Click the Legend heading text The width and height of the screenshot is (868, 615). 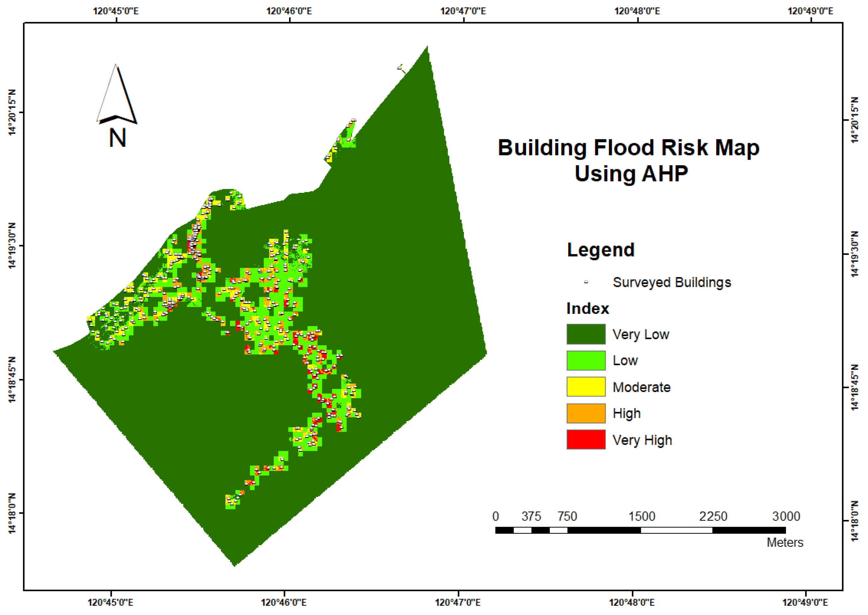coord(601,250)
